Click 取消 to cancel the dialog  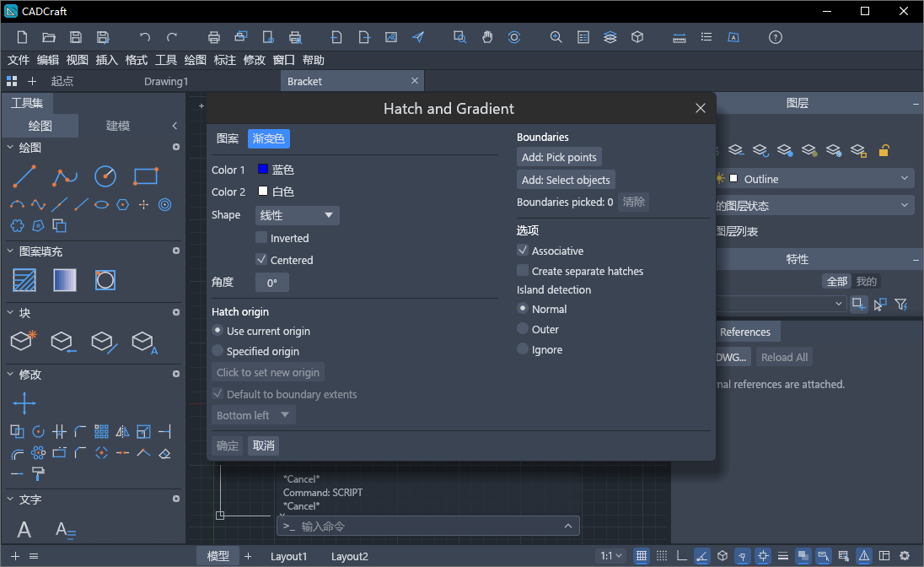pos(263,445)
